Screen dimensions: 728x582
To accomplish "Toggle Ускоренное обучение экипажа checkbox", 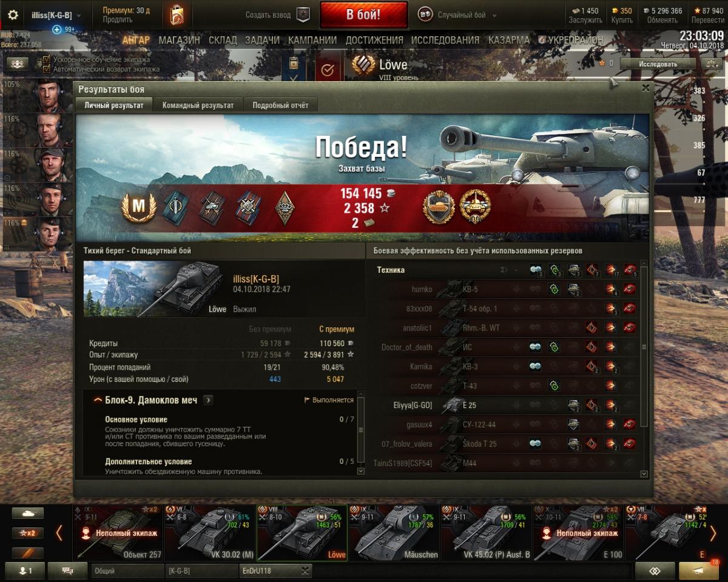I will click(x=46, y=60).
